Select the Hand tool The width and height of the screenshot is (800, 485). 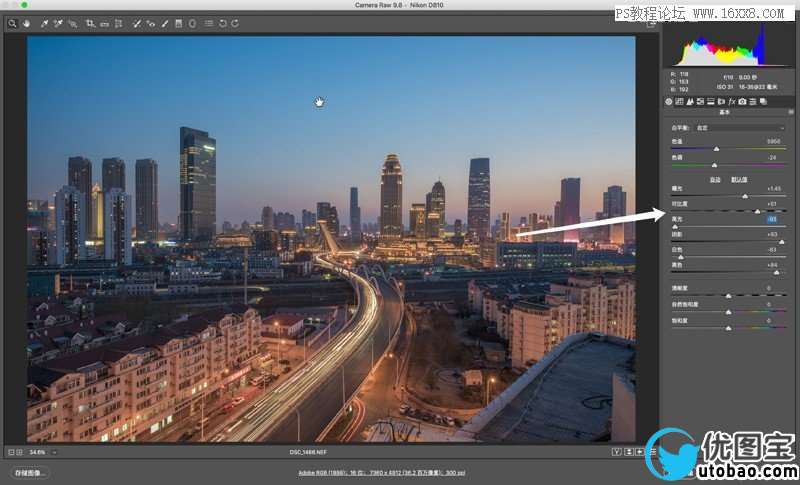click(25, 23)
